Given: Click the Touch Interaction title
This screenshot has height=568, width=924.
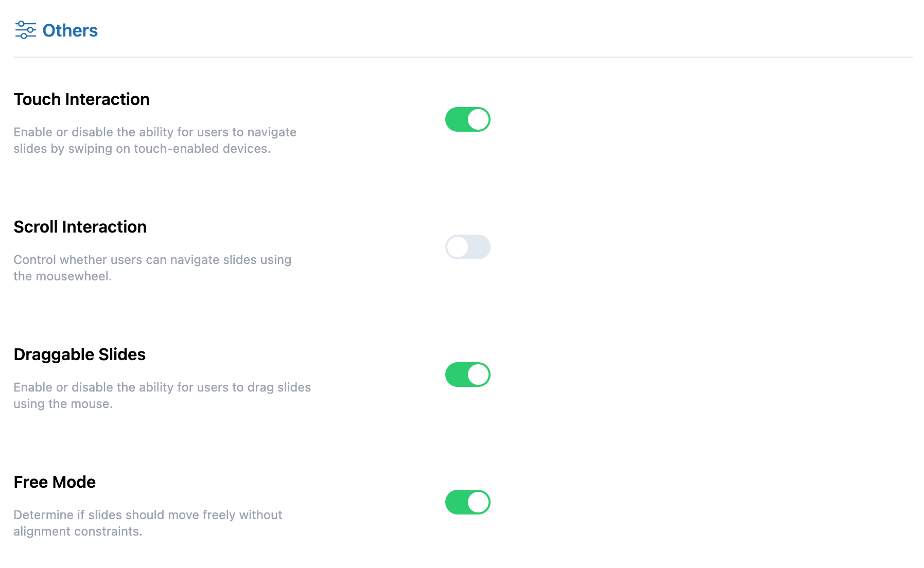Looking at the screenshot, I should [x=81, y=99].
